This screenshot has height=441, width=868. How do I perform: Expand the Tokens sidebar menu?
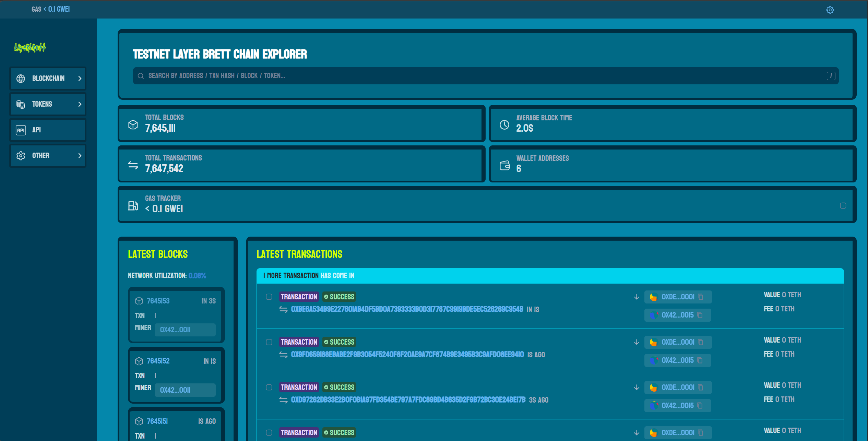(48, 104)
